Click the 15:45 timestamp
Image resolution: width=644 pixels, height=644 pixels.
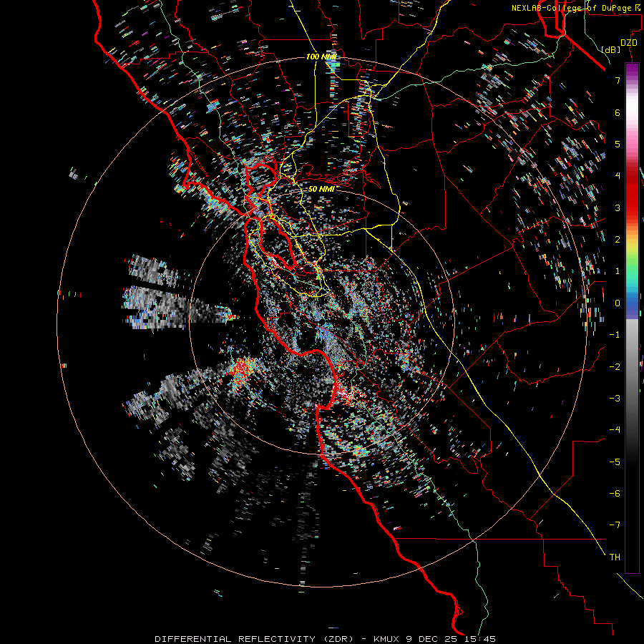click(480, 639)
